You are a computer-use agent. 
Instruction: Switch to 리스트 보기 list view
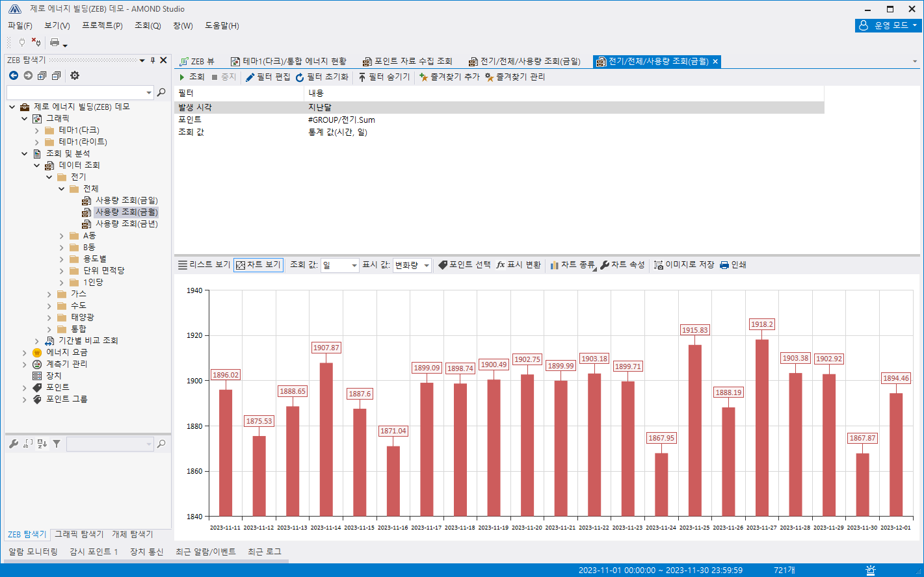coord(204,265)
